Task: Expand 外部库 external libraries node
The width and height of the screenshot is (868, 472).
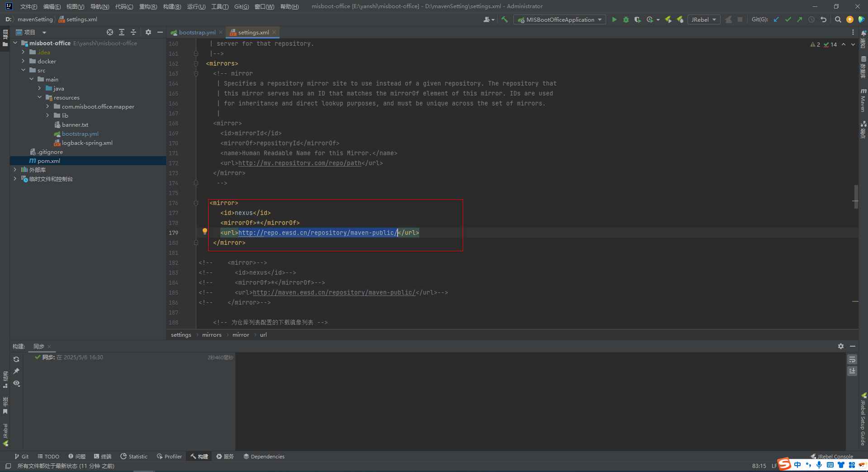Action: pos(15,170)
